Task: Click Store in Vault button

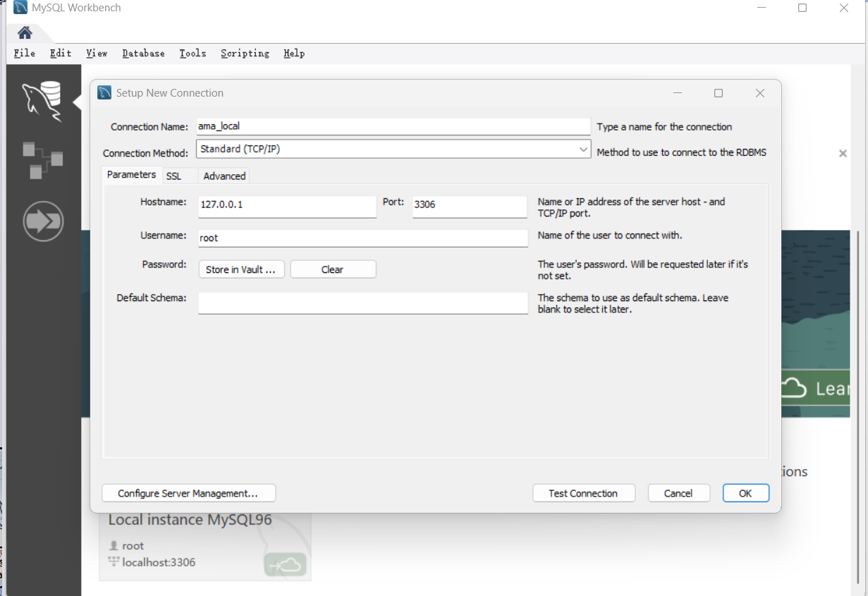Action: coord(241,269)
